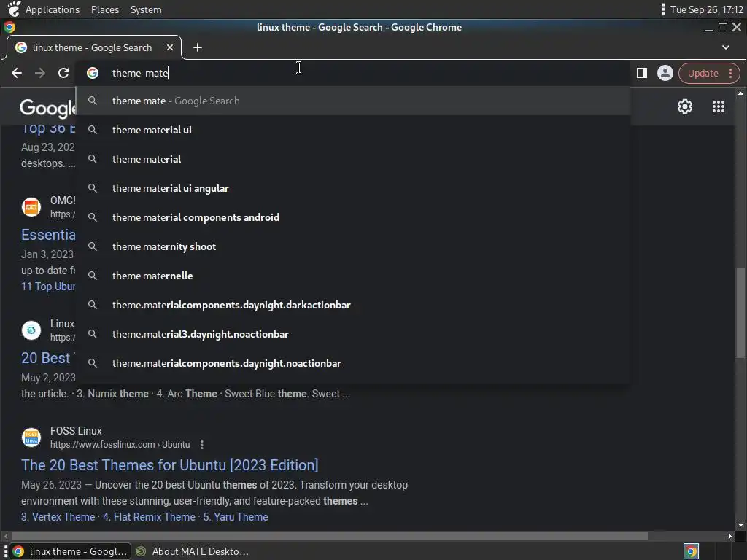Click the vertical scrollbar thumb
This screenshot has height=560, width=747.
point(740,312)
